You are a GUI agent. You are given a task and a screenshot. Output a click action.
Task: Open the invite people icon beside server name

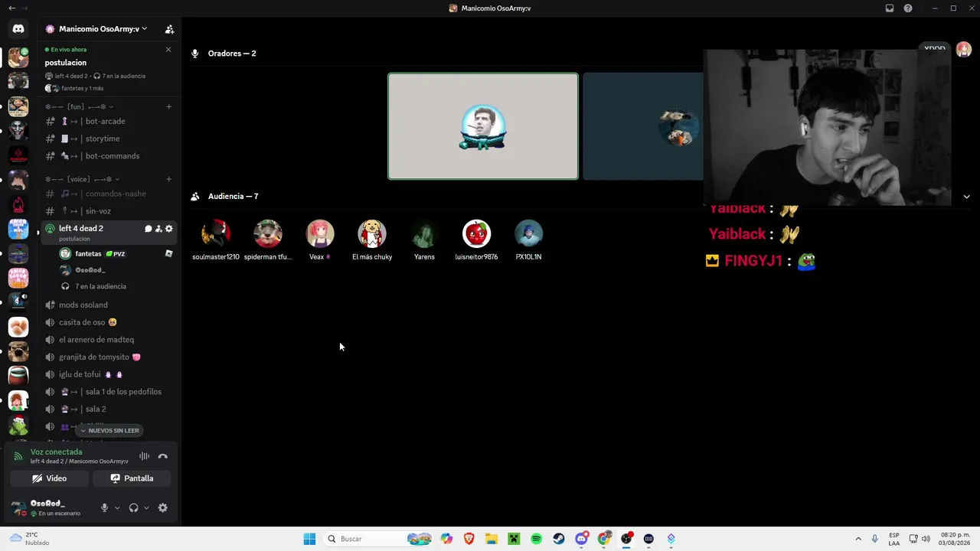pyautogui.click(x=170, y=29)
